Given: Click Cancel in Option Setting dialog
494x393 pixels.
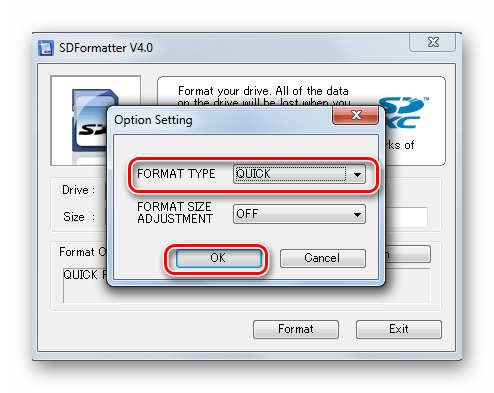Looking at the screenshot, I should click(x=322, y=258).
